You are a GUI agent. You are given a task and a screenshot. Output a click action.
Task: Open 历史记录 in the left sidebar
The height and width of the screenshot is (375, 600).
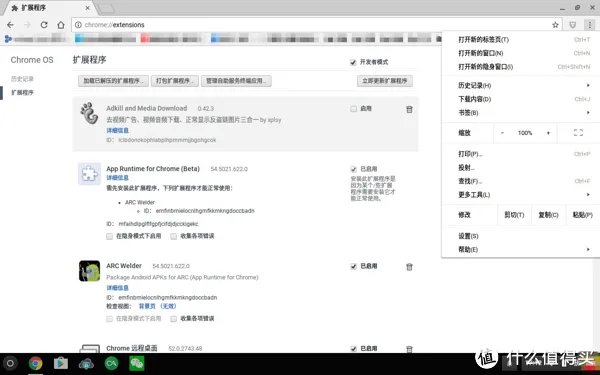(22, 79)
